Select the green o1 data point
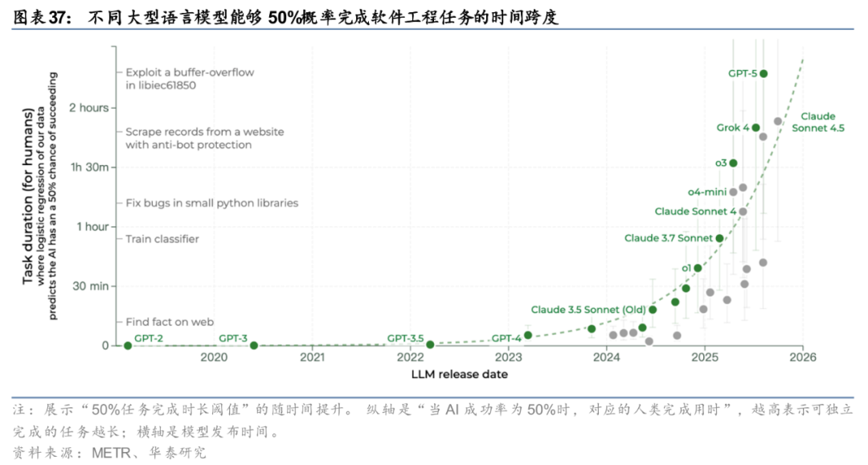Screen dimensions: 868x465 (698, 268)
